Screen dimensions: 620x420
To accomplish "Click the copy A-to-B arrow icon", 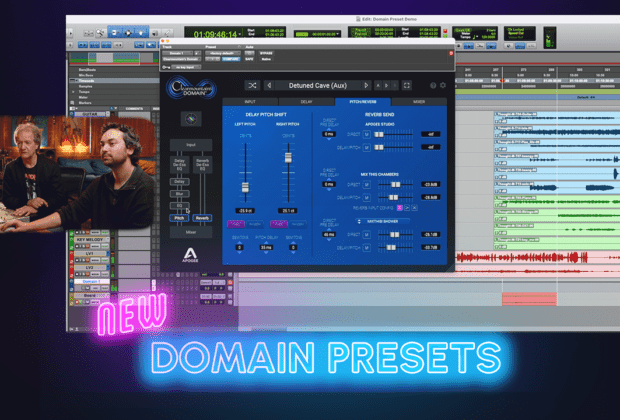I will click(387, 85).
